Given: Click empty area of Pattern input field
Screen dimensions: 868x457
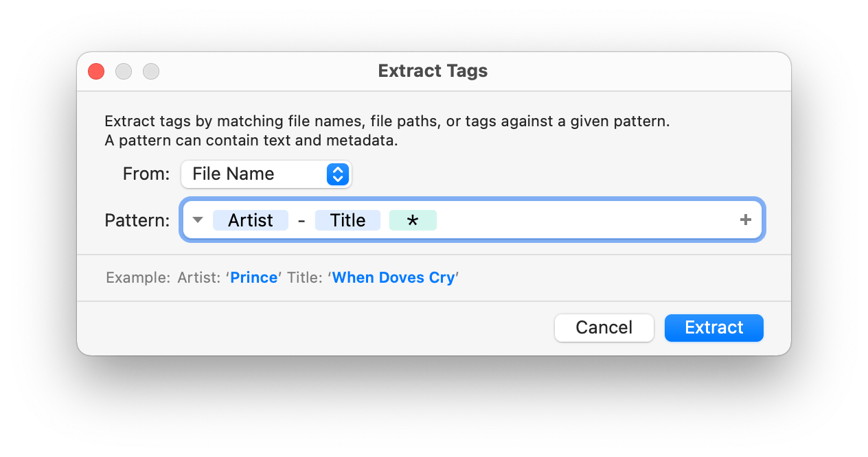Looking at the screenshot, I should [584, 220].
